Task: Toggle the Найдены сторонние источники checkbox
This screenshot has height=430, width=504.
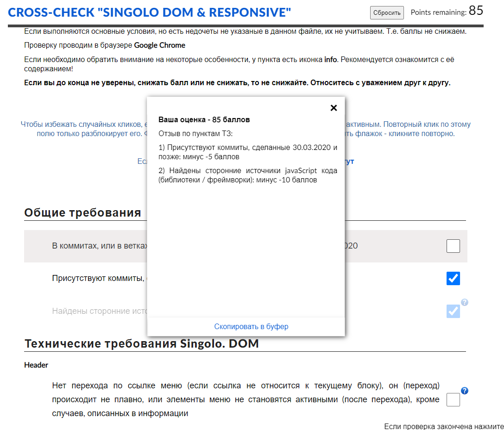Action: point(453,311)
